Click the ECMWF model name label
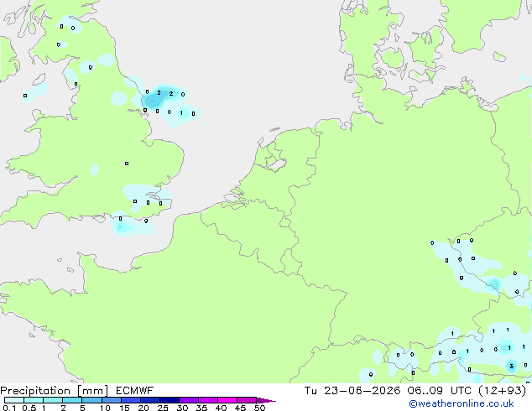Screen dimensions: 532x411 click(x=135, y=391)
